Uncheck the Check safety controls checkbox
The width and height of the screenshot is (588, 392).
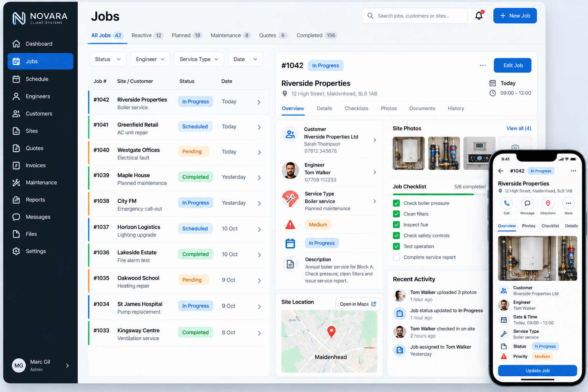click(x=396, y=235)
